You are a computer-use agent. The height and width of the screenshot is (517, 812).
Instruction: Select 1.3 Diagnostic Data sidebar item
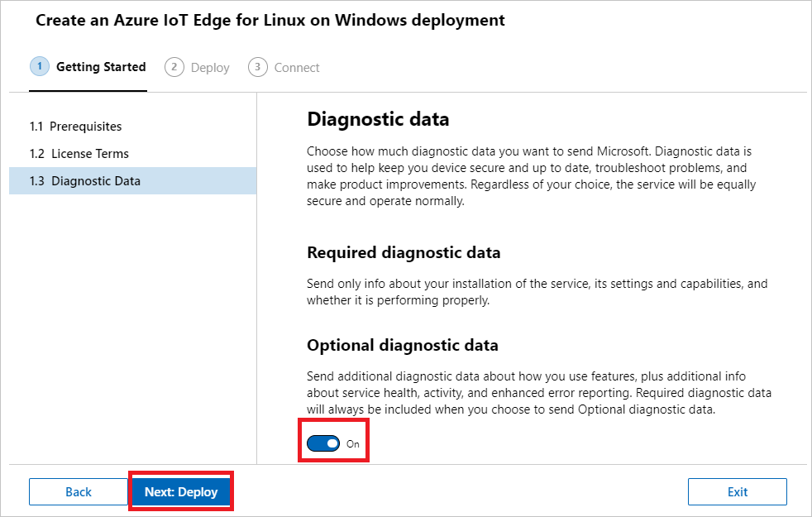pos(85,181)
